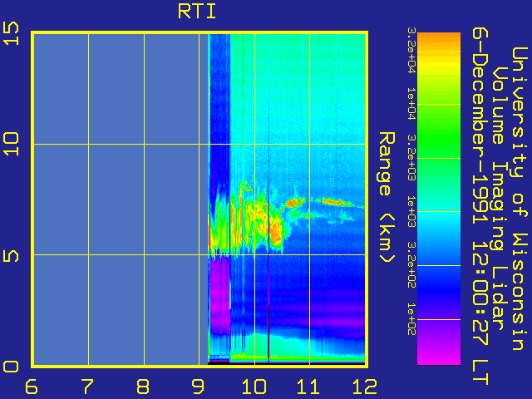Click the colorbar label 1e+03
The image size is (532, 399).
pyautogui.click(x=411, y=210)
